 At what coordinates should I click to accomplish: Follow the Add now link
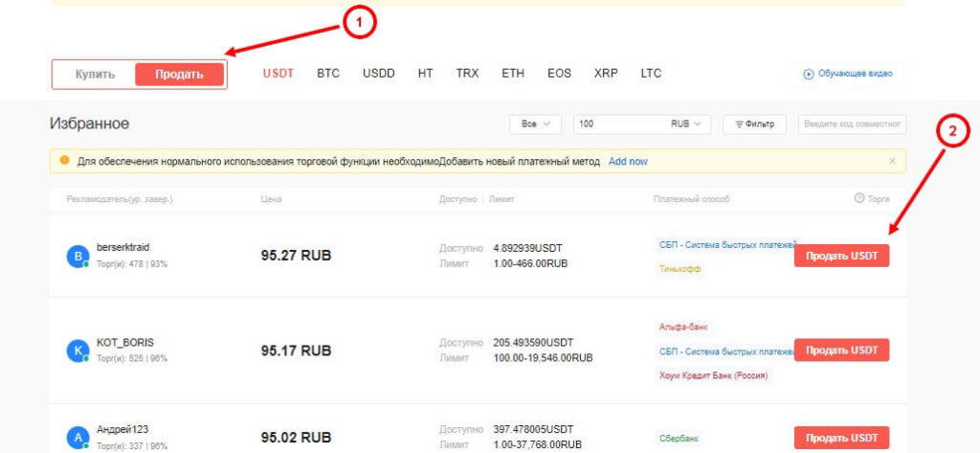pos(628,161)
